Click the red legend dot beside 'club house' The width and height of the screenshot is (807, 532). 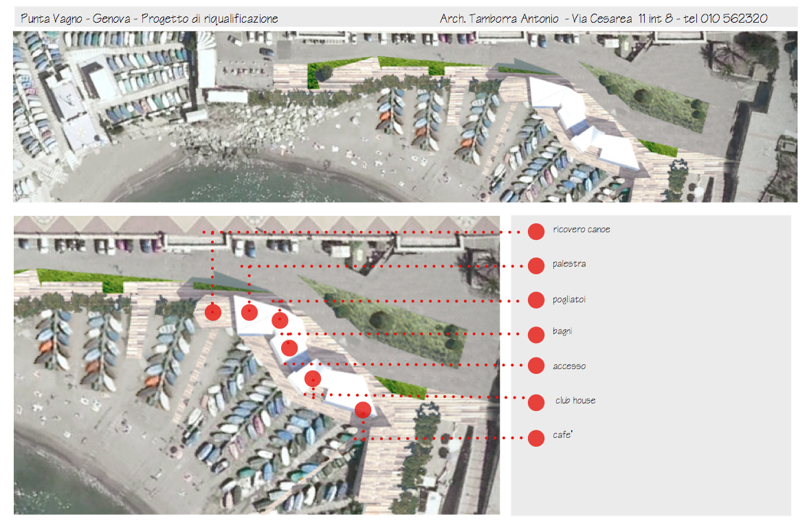pos(535,402)
